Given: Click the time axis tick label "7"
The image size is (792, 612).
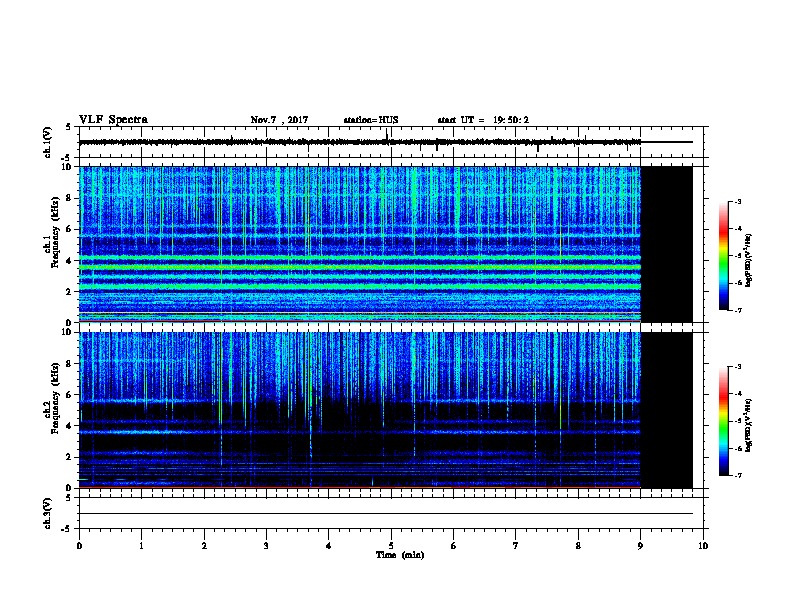Looking at the screenshot, I should click(x=516, y=545).
